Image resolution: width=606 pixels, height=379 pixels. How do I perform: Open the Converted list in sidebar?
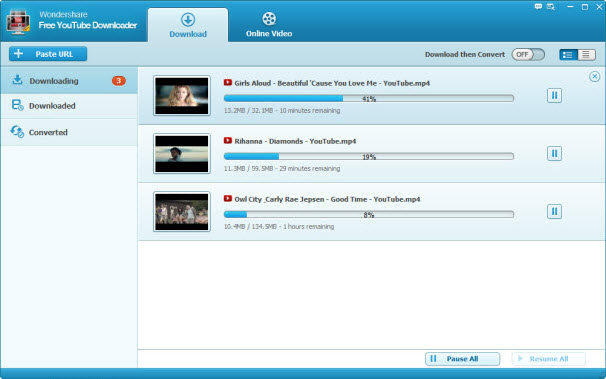click(69, 132)
